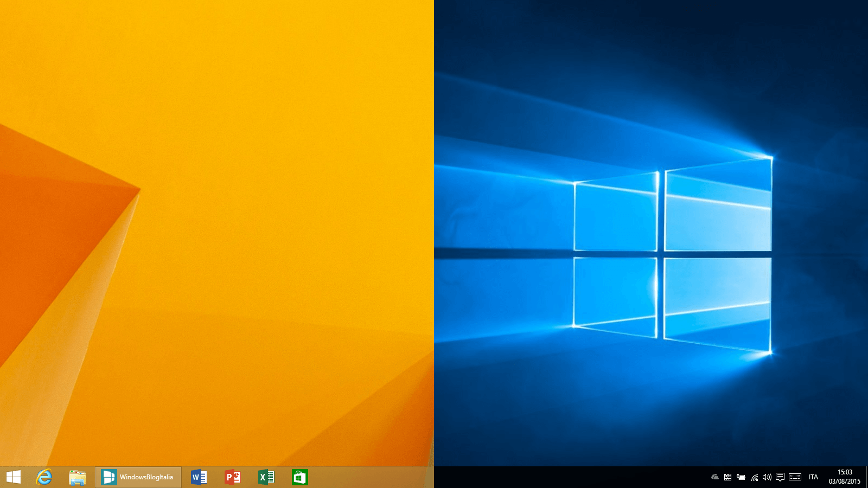Switch to the WindowsBlogItalia taskbar app
Screen dimensions: 868x488
[x=138, y=477]
